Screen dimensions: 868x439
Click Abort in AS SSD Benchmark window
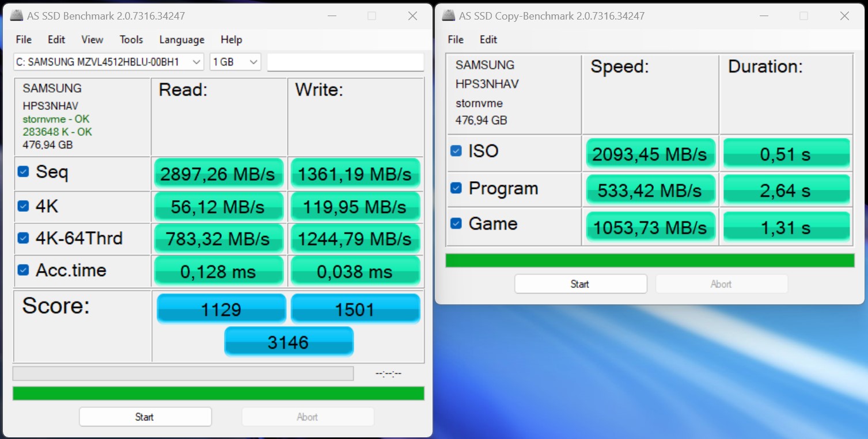click(308, 417)
